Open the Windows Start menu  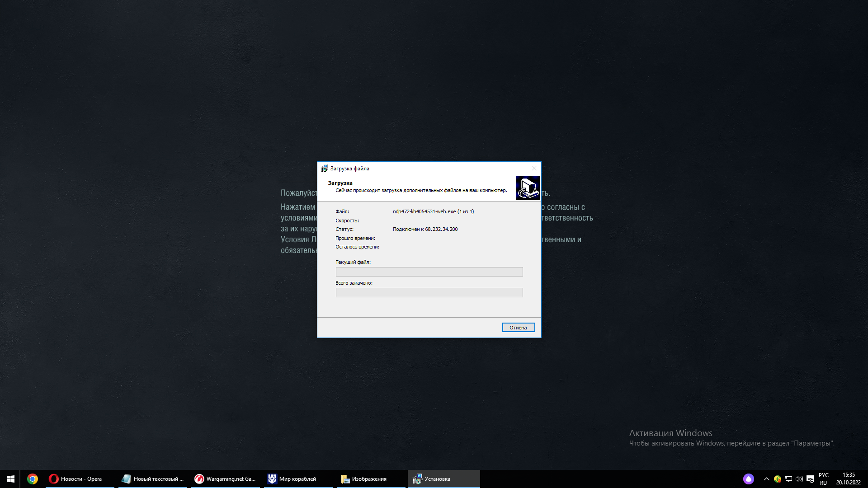[x=10, y=479]
